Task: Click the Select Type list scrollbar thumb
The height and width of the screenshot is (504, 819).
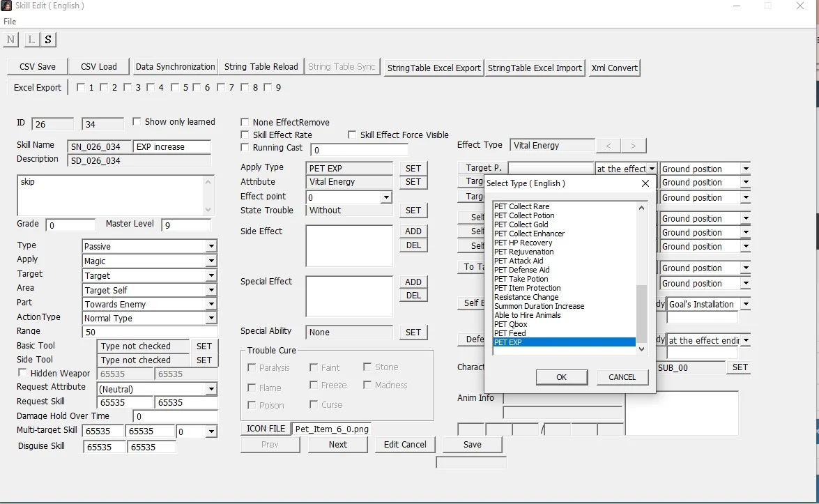Action: click(641, 314)
